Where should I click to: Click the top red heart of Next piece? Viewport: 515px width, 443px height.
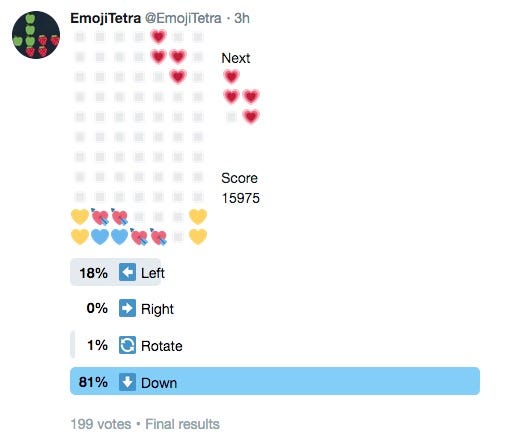231,77
